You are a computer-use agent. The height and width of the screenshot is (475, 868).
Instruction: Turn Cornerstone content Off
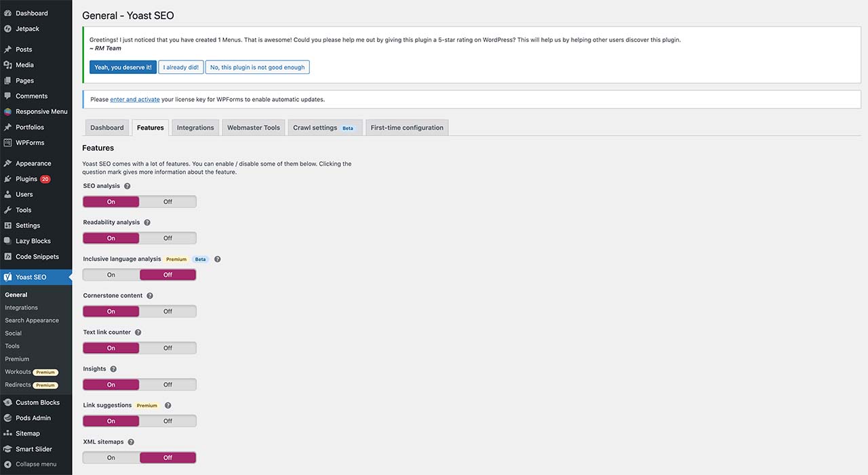click(167, 311)
